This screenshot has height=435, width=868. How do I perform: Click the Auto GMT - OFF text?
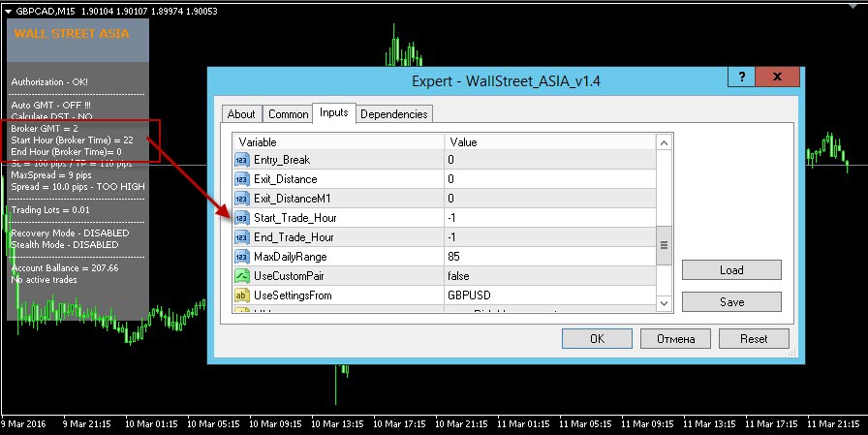50,106
